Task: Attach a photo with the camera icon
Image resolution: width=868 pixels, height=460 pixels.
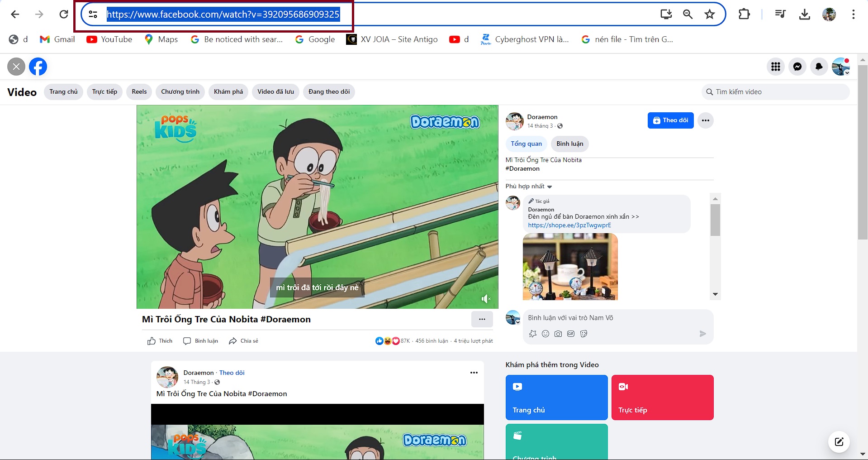Action: pyautogui.click(x=558, y=334)
